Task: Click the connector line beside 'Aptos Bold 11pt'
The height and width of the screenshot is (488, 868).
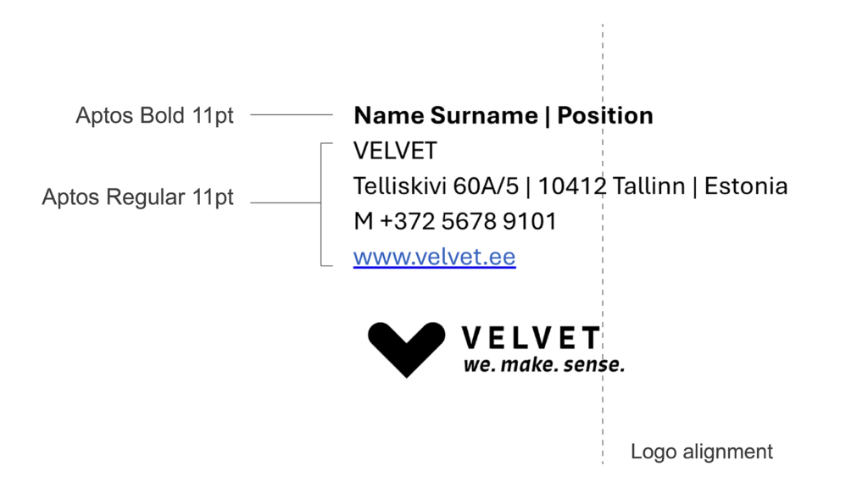Action: pyautogui.click(x=292, y=115)
